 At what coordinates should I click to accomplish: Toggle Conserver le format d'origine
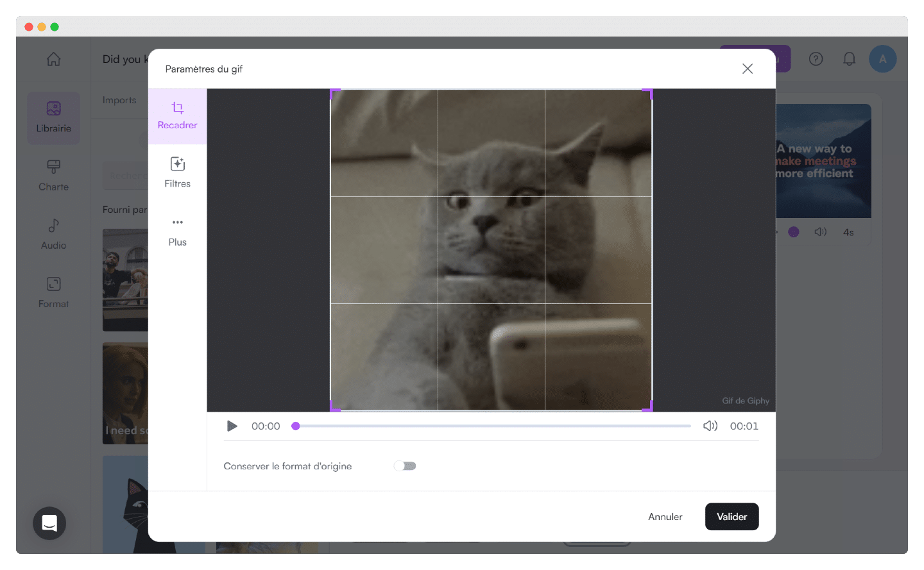405,466
